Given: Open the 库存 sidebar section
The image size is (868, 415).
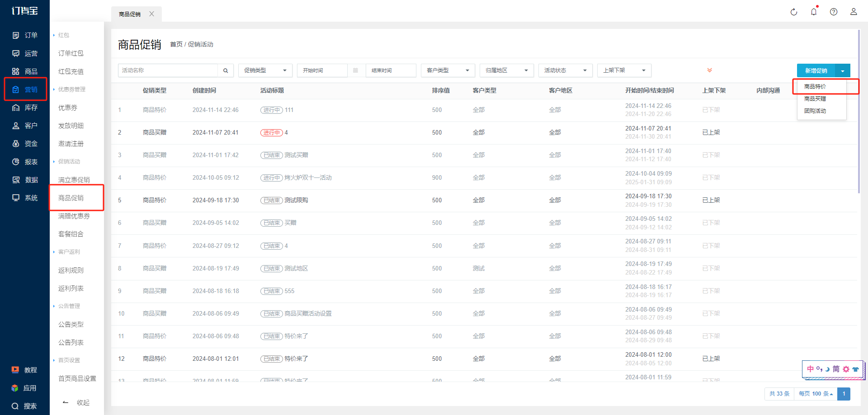Looking at the screenshot, I should 25,107.
